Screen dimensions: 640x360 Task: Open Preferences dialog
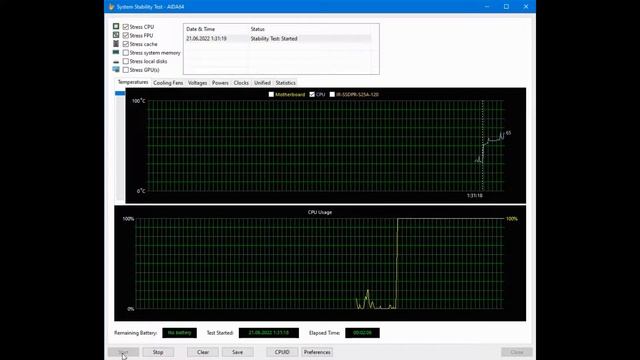(317, 352)
